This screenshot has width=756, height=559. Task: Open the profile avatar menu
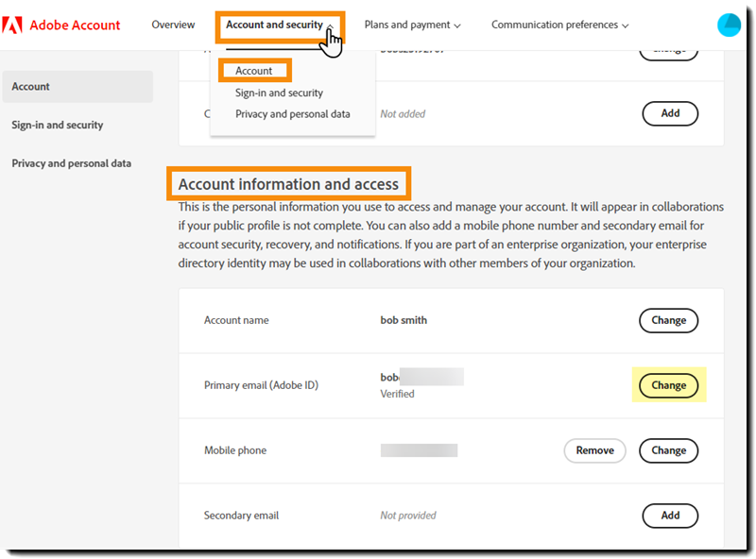tap(729, 25)
